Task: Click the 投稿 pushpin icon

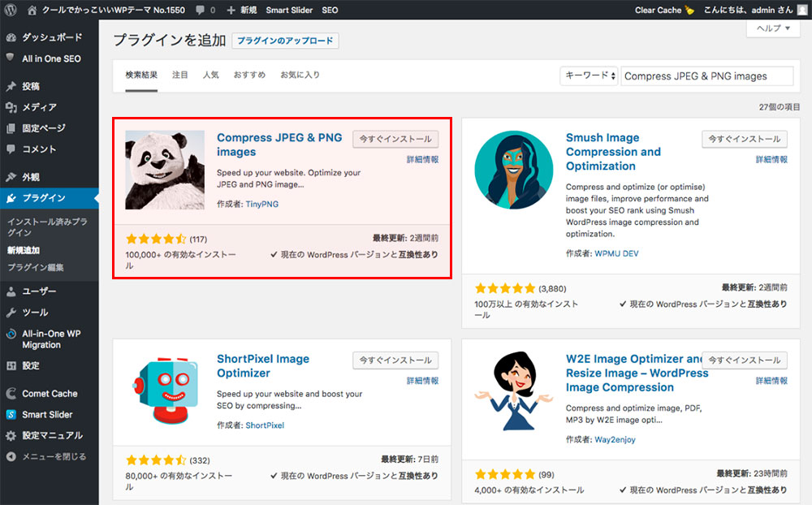Action: pyautogui.click(x=11, y=86)
